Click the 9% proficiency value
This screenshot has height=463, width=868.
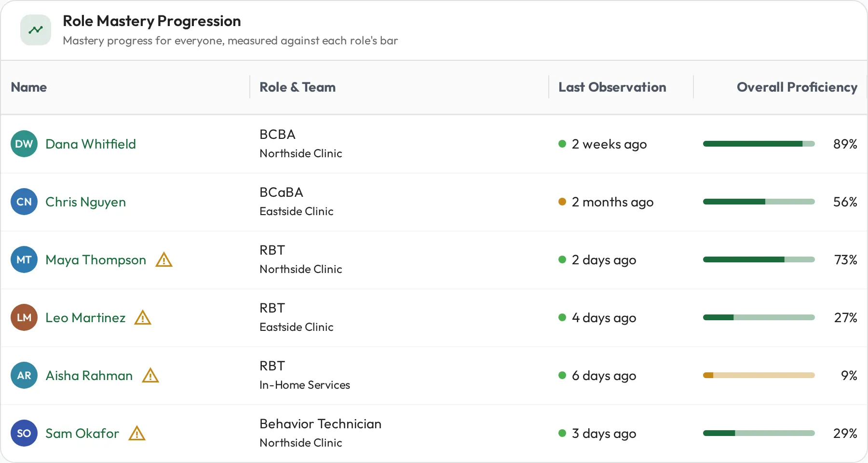[849, 375]
